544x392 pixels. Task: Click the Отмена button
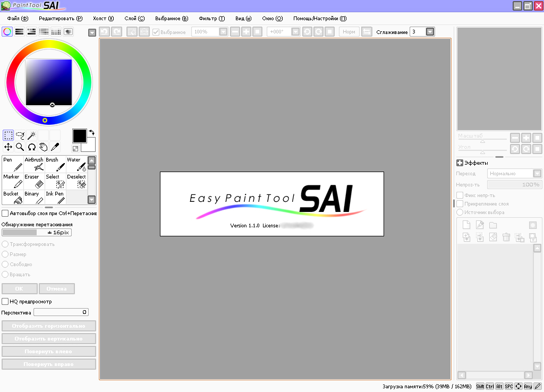(x=56, y=288)
